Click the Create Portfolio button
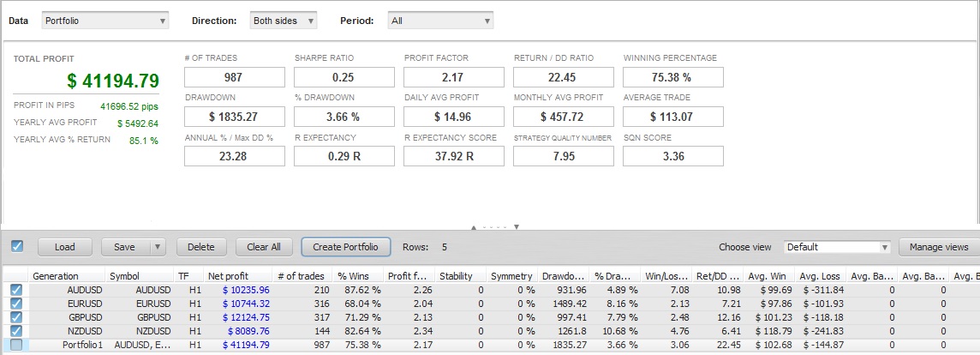The image size is (980, 355). (345, 247)
